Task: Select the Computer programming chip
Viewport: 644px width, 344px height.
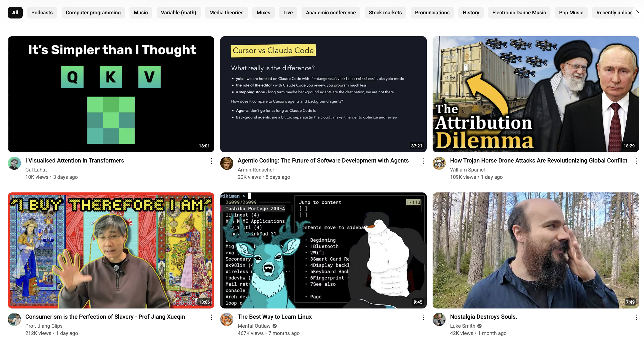Action: coord(93,13)
